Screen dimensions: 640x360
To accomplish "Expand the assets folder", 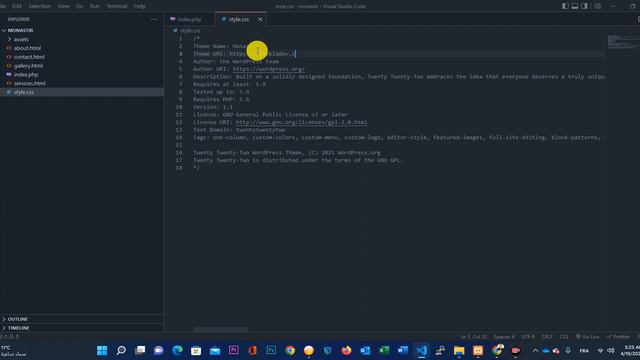I will [82, 39].
